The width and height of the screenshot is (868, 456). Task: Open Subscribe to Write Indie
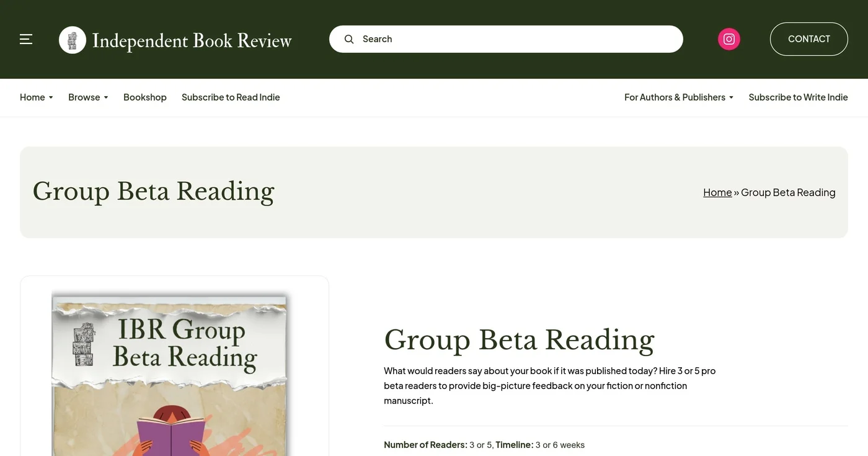pos(798,97)
